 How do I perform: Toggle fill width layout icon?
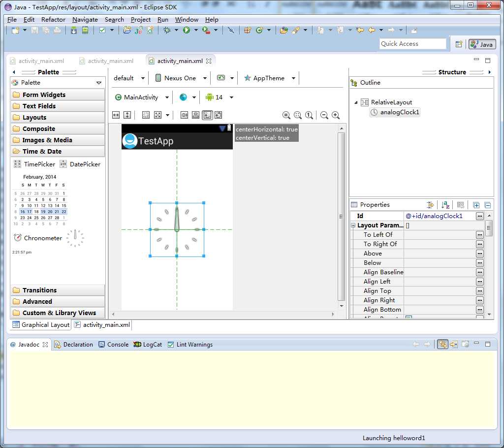pos(116,115)
